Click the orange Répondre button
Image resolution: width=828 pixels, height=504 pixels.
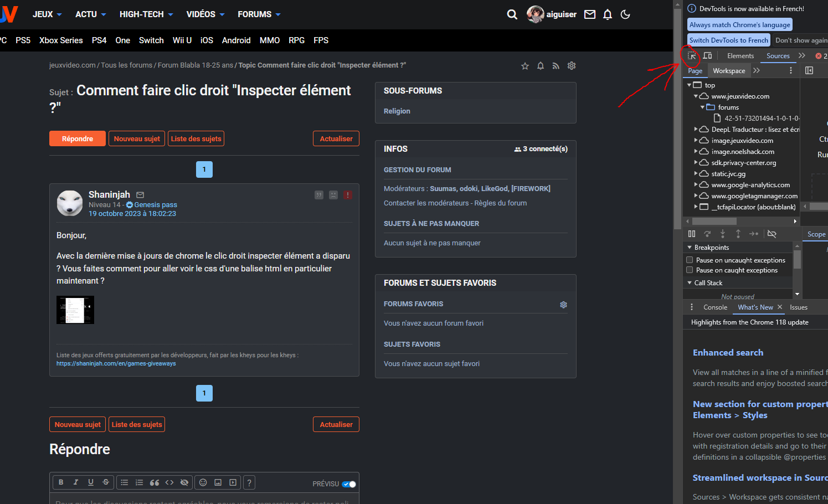[78, 138]
